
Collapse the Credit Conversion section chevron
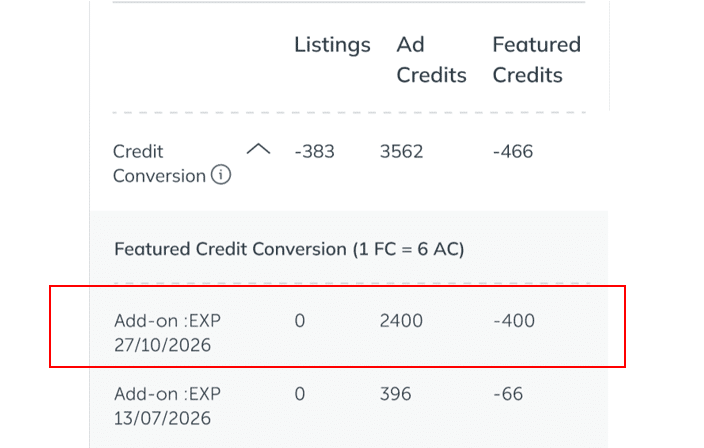tap(258, 150)
